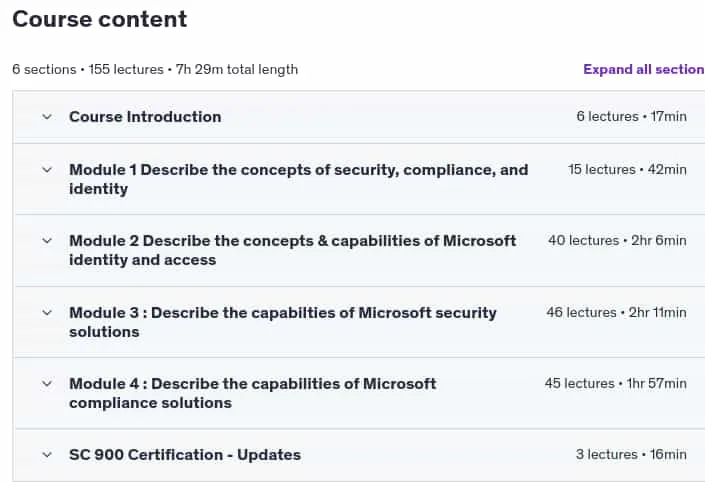Image resolution: width=705 pixels, height=482 pixels.
Task: Click the 15 lectures 42min label
Action: (627, 170)
